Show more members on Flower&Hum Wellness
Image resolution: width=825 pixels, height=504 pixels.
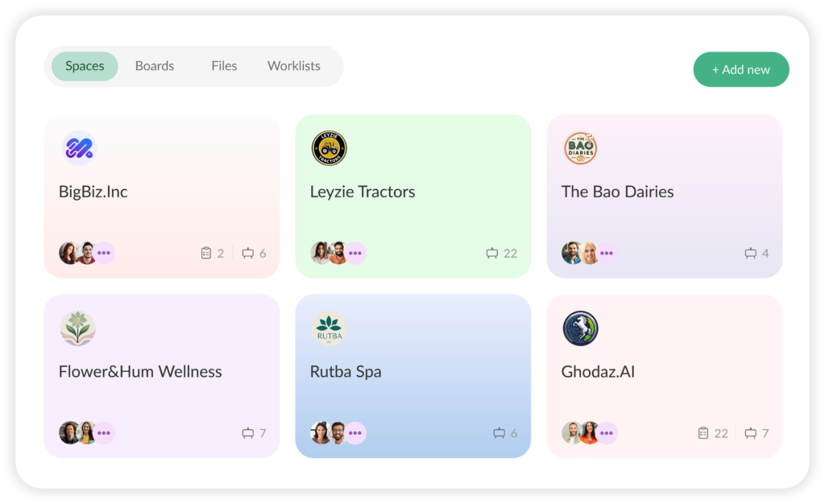(104, 433)
